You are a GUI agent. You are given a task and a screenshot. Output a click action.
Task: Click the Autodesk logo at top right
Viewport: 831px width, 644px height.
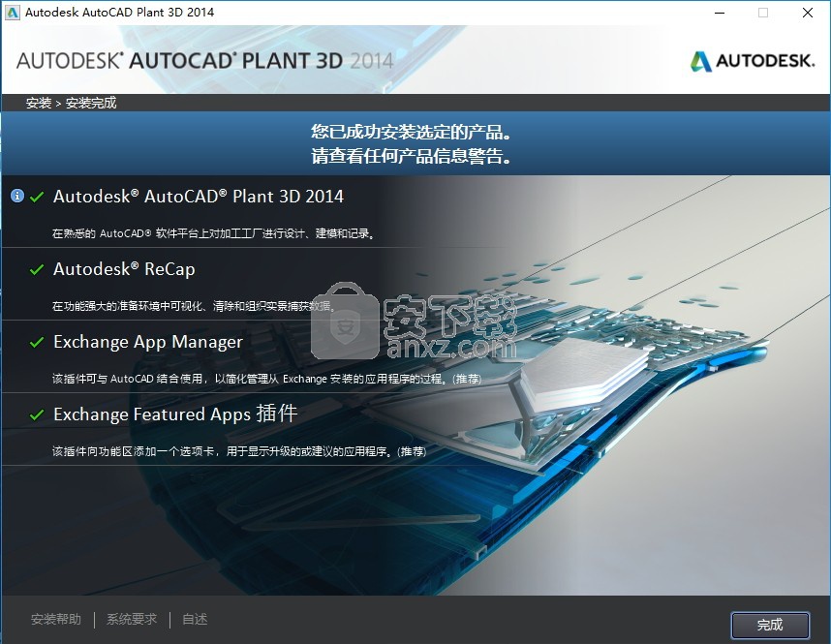(x=752, y=61)
